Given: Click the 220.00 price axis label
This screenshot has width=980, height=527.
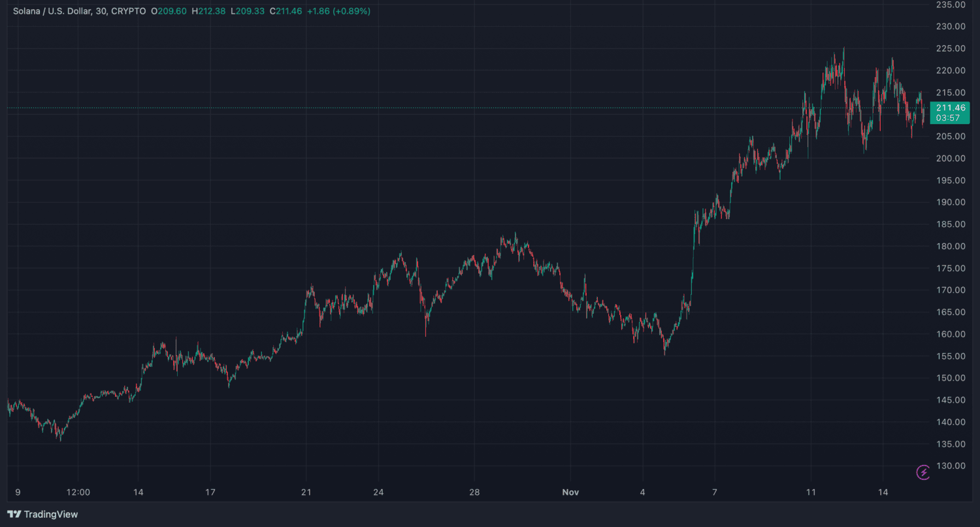Looking at the screenshot, I should (x=951, y=71).
